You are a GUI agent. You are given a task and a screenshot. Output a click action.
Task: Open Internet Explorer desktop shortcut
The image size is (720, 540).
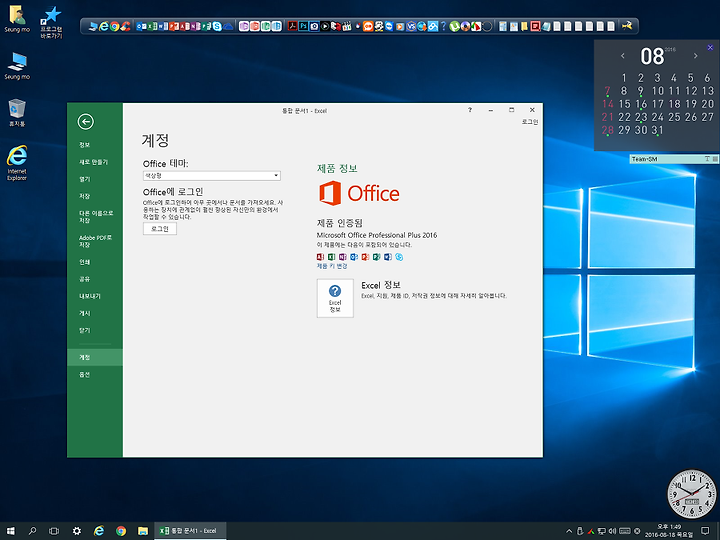tap(17, 163)
